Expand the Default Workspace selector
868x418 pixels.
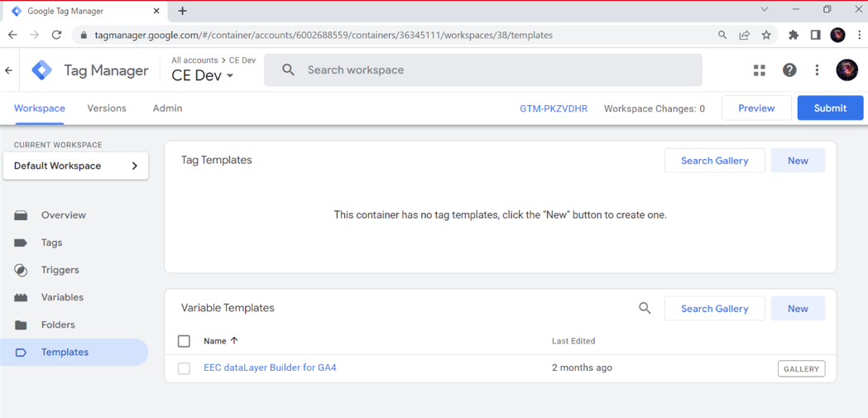pyautogui.click(x=75, y=166)
